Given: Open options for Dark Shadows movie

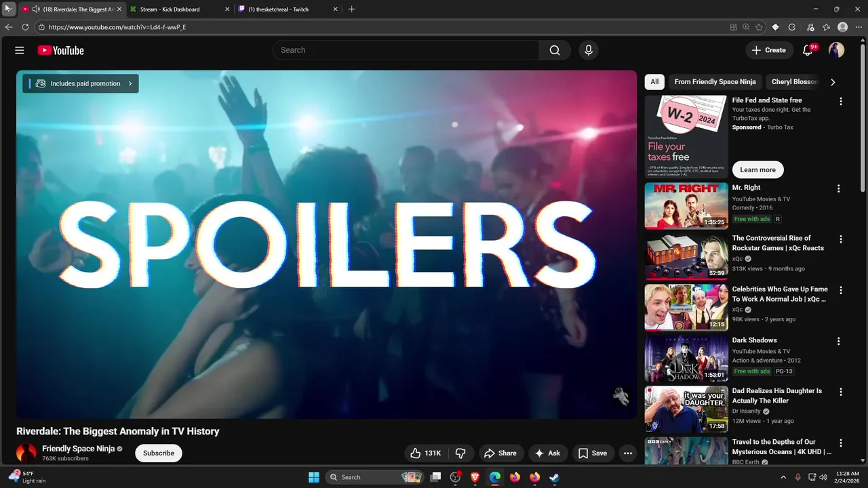Looking at the screenshot, I should (838, 342).
